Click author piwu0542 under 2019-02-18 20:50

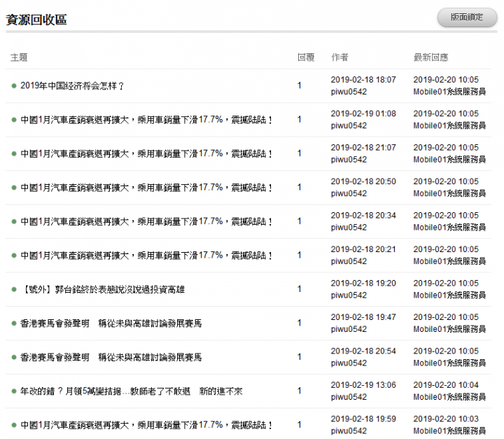click(x=349, y=193)
